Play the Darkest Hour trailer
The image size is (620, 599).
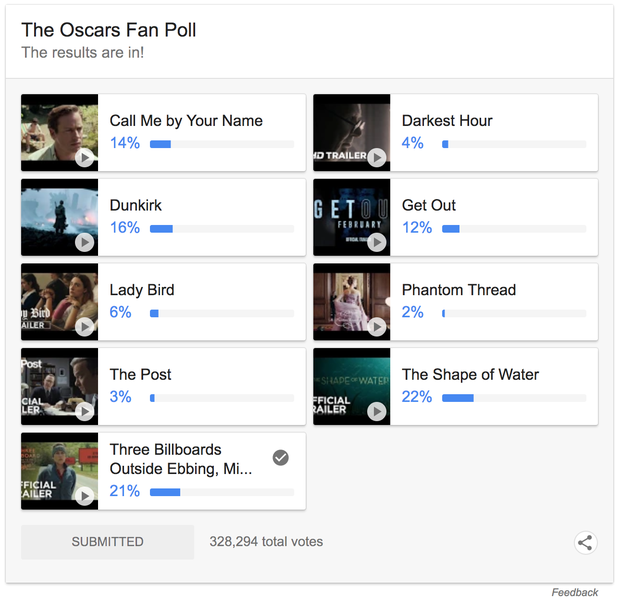tap(377, 158)
